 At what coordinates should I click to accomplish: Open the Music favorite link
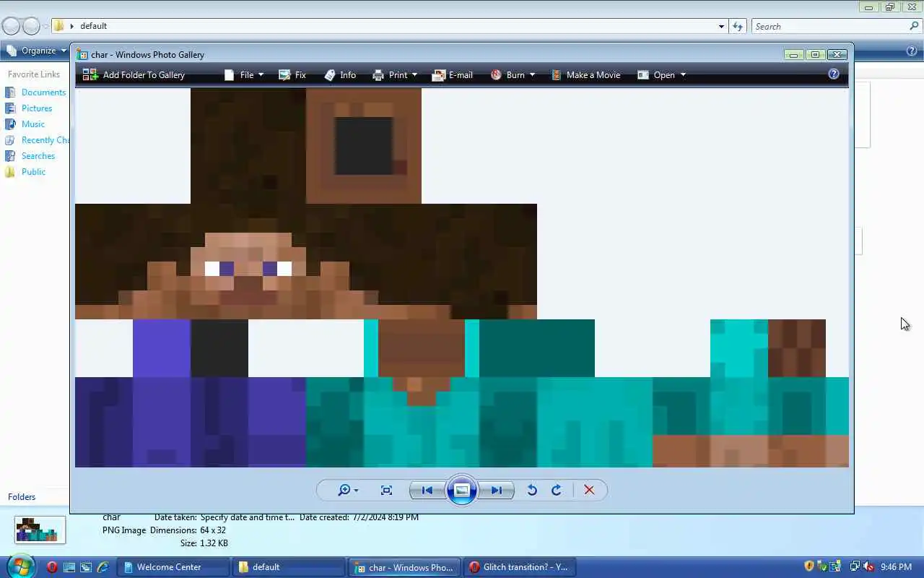pos(25,124)
